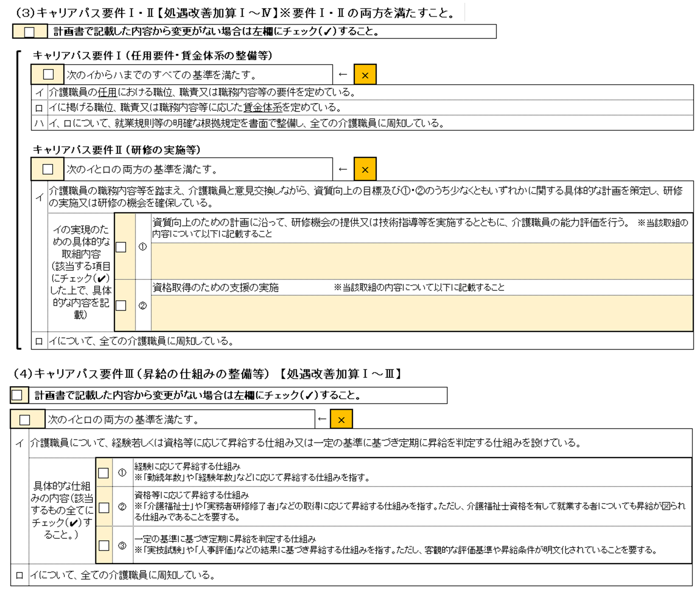
Task: Select heading キャリアパス要件Ⅰ(任用要件・賃金体系の整備等)
Action: point(153,55)
